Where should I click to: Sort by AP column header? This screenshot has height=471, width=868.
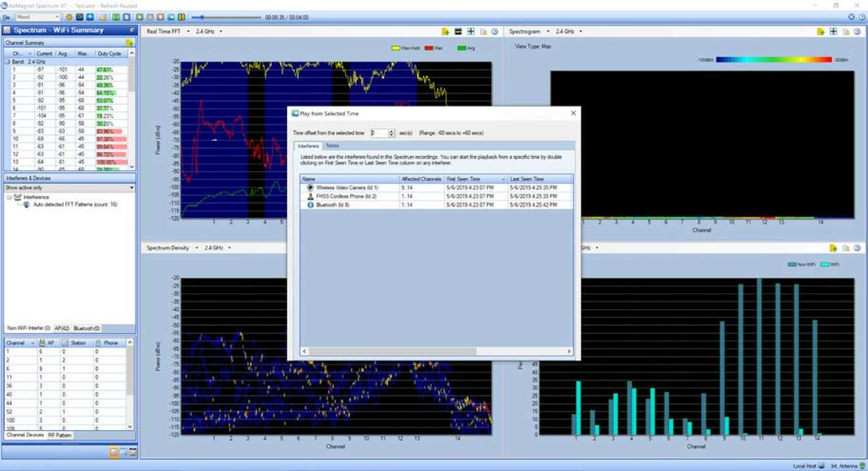click(x=50, y=343)
